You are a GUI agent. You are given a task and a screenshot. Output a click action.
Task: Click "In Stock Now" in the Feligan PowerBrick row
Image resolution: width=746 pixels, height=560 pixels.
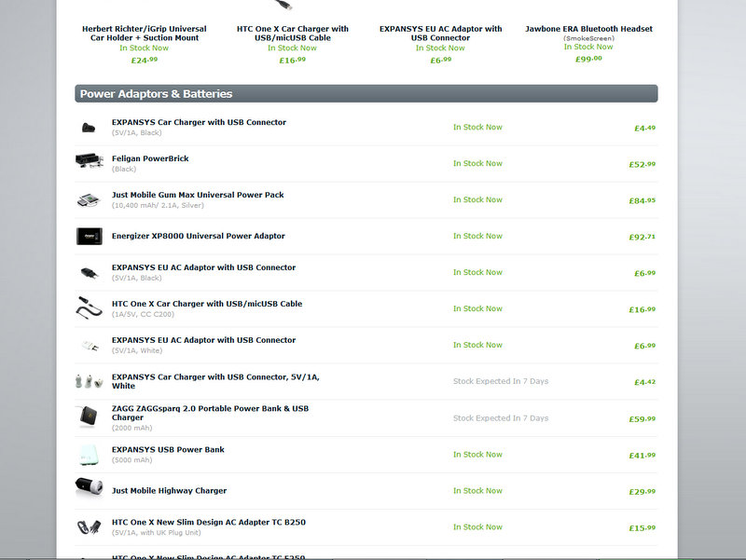pos(477,164)
